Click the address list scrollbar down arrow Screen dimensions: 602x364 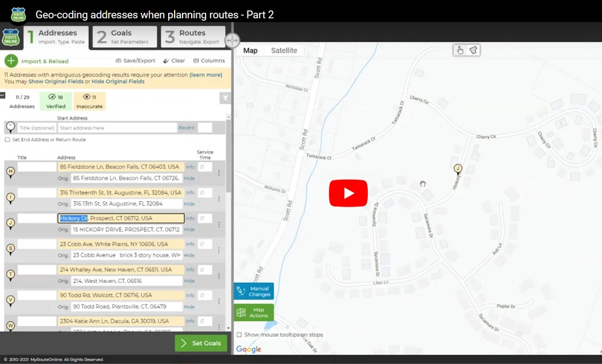[x=228, y=328]
